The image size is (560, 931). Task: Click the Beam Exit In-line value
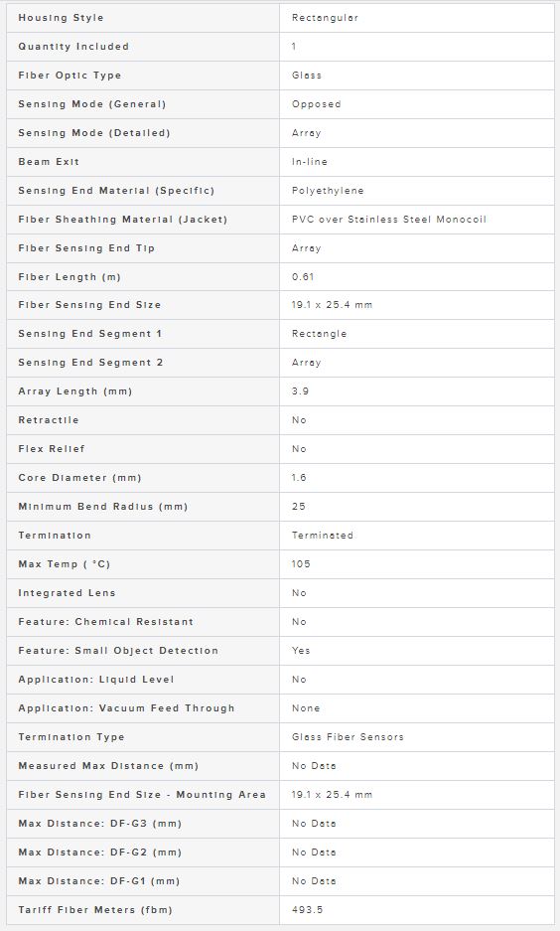coord(309,162)
